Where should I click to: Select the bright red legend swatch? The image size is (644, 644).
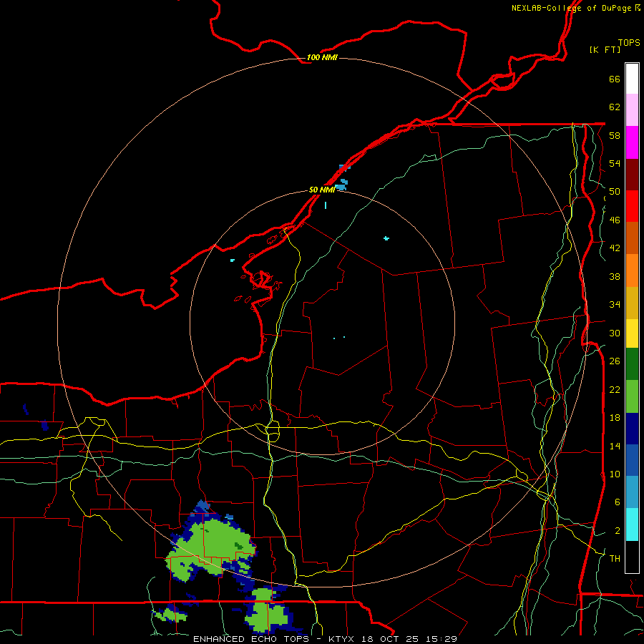click(632, 206)
